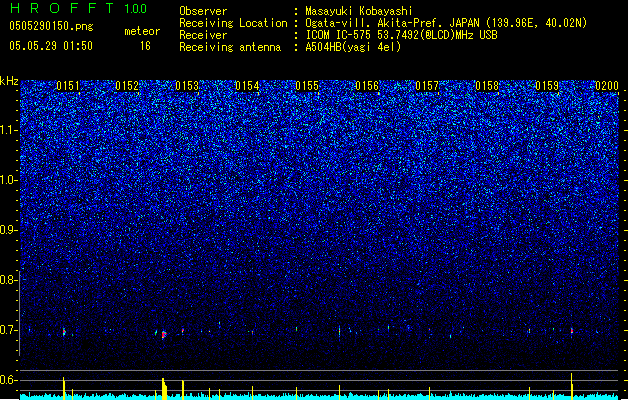Click the kHz axis unit label

pos(9,81)
